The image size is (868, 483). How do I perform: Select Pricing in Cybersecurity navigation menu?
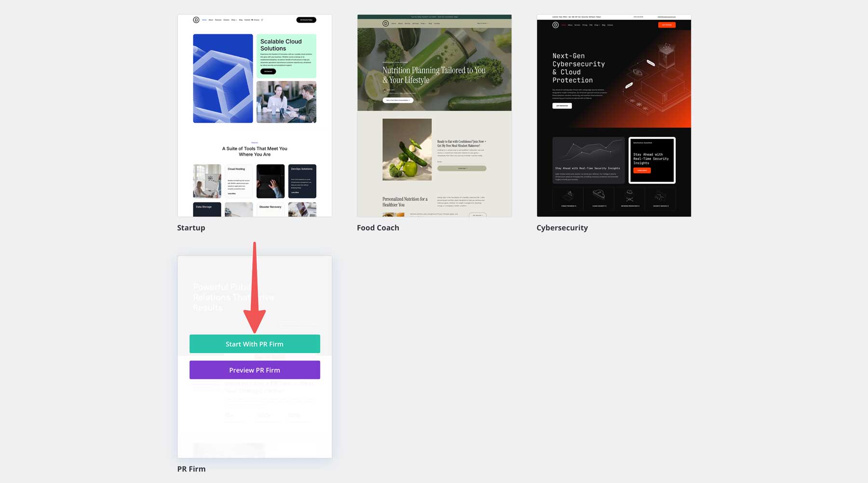tap(585, 25)
